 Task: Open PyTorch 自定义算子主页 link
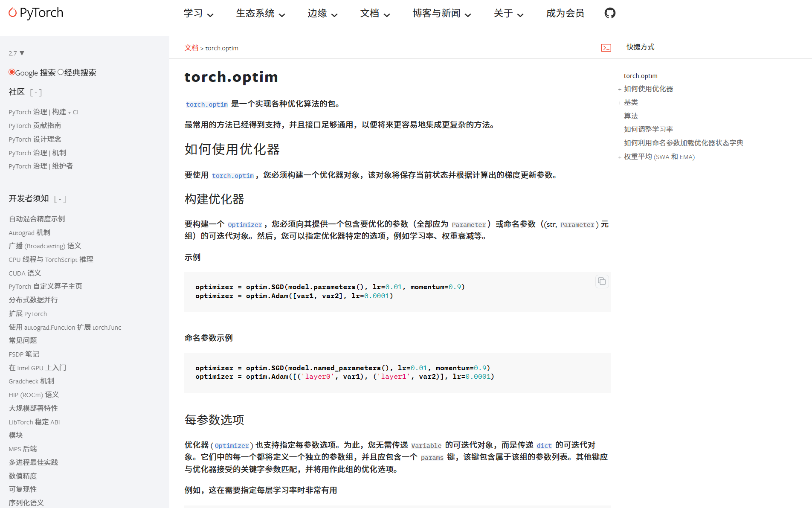pyautogui.click(x=45, y=286)
